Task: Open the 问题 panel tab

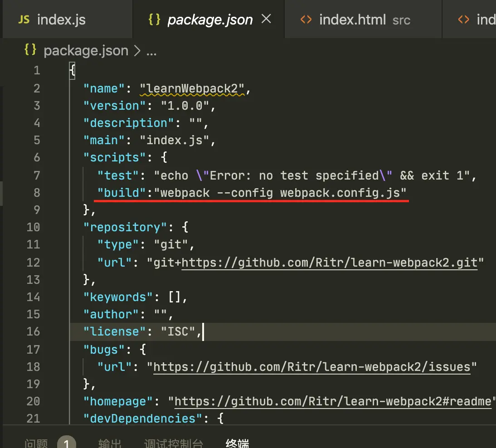Action: click(36, 443)
